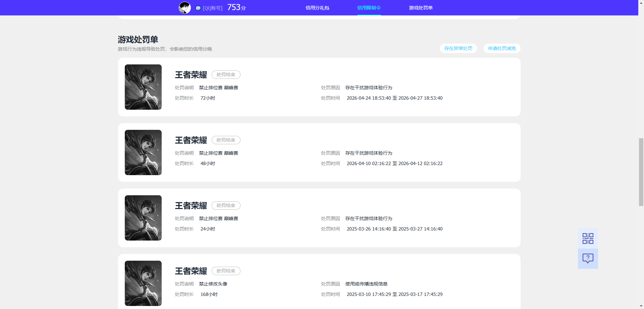Click time range 2026-04-10 02:16:22 至 2026-04-12
Screen dimensions: 644x309
[394, 163]
